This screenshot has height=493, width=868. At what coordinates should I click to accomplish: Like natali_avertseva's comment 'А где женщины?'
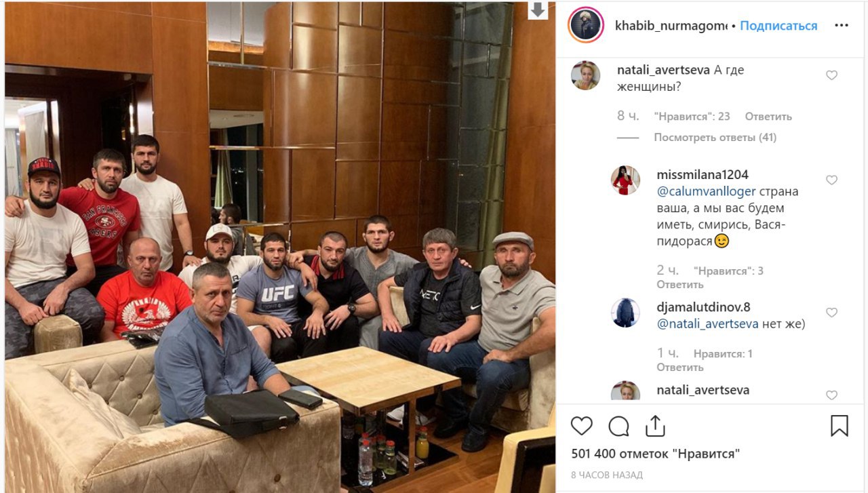(x=831, y=75)
